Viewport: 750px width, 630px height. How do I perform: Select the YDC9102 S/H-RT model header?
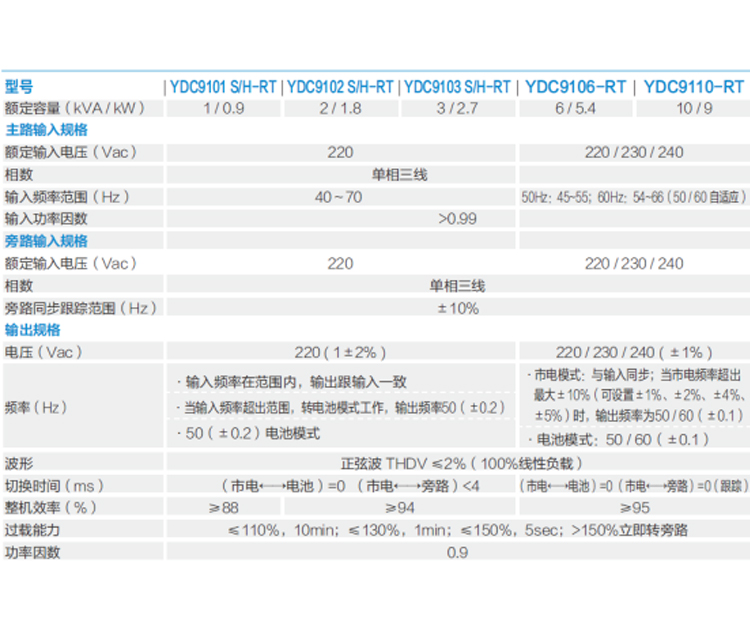tap(340, 87)
